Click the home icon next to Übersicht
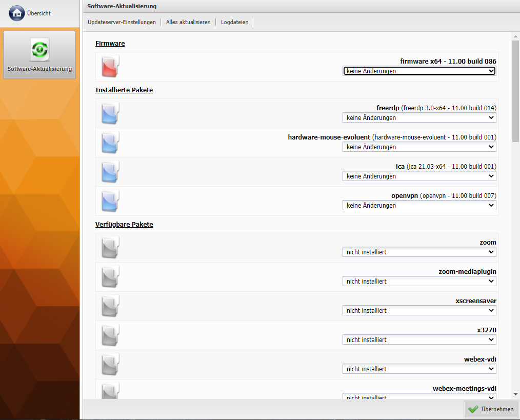Screen dimensions: 520x420 tap(17, 13)
